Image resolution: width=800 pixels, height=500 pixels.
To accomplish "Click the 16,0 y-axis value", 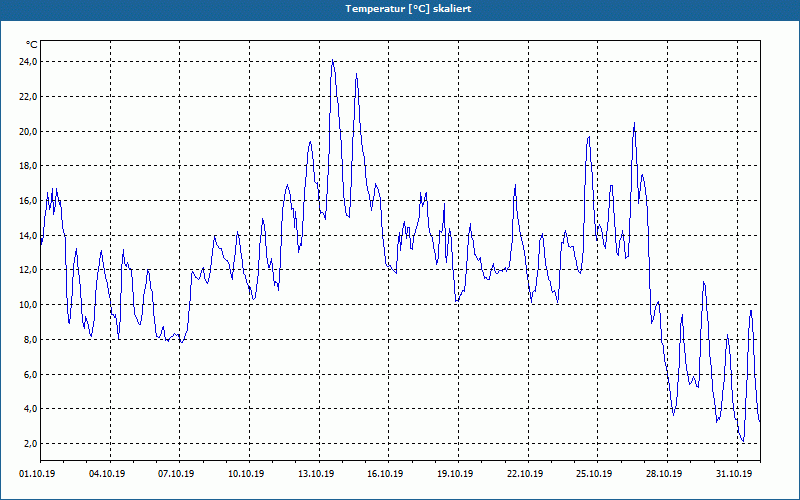I will click(29, 201).
